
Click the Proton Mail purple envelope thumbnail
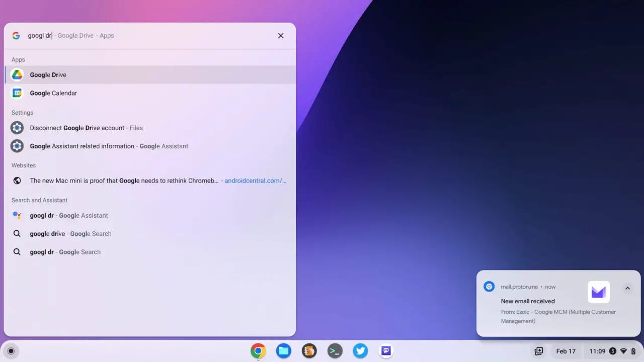coord(599,292)
